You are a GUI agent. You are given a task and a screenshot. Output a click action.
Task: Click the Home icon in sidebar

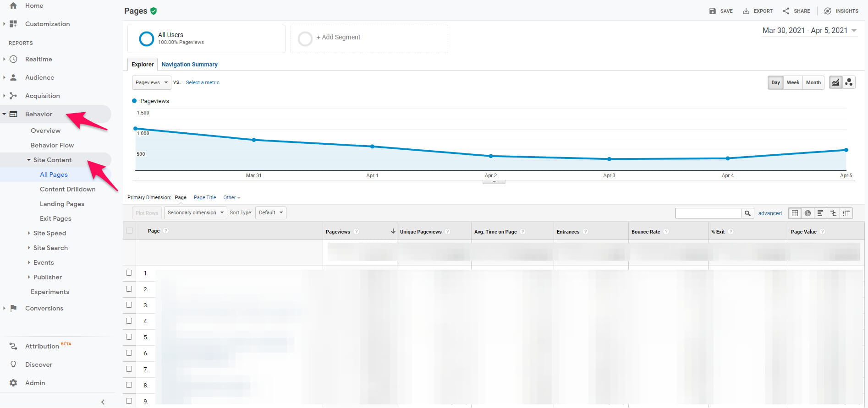pyautogui.click(x=13, y=5)
